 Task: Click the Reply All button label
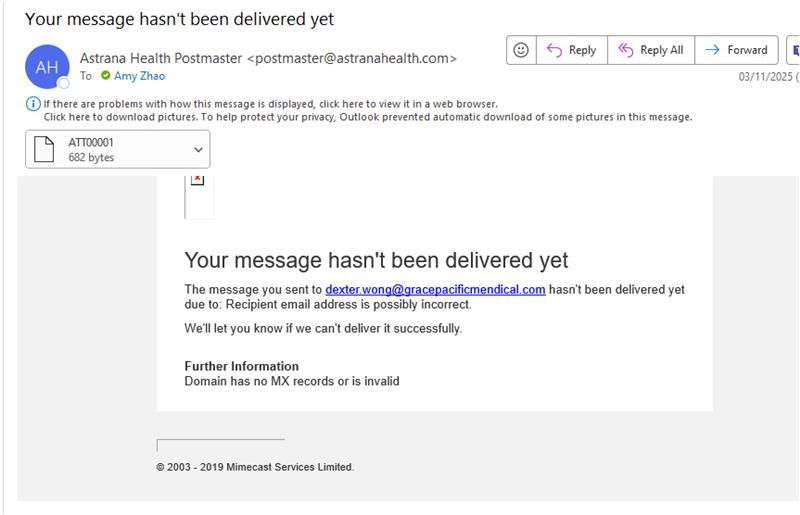(661, 50)
